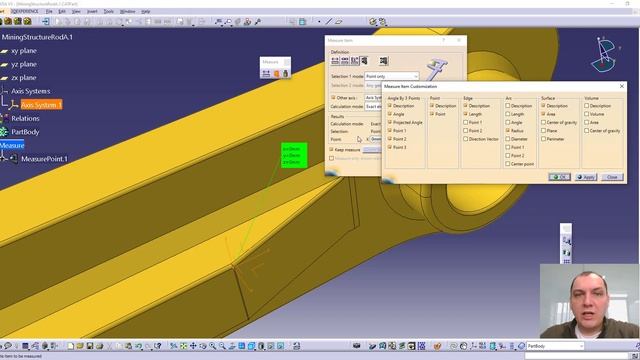Select the Measure Item icon in Definition

(364, 61)
